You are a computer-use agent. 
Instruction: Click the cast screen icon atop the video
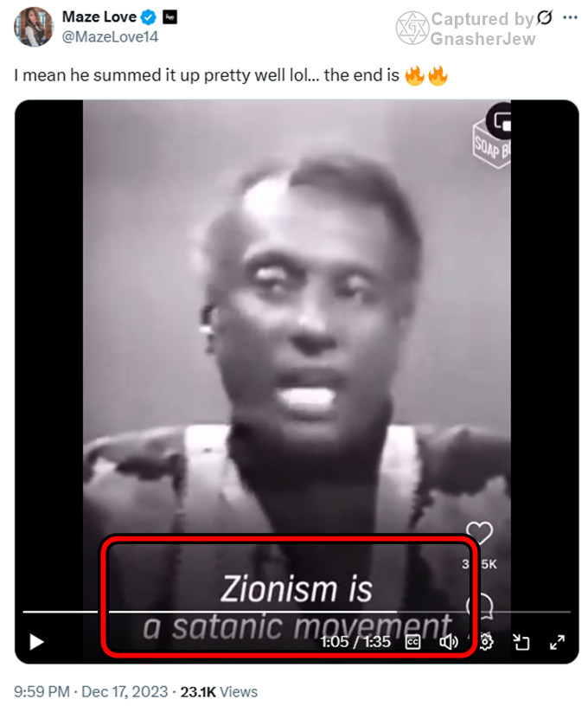coord(501,120)
